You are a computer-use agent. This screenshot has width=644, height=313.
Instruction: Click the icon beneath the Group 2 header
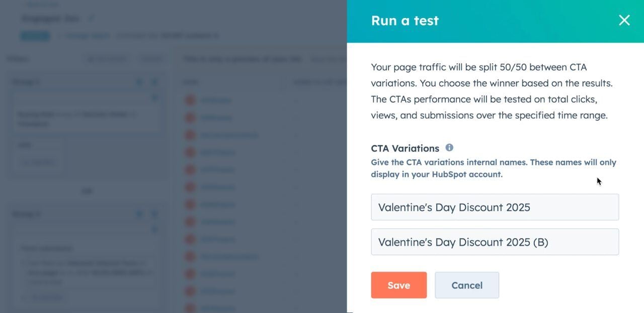(155, 230)
